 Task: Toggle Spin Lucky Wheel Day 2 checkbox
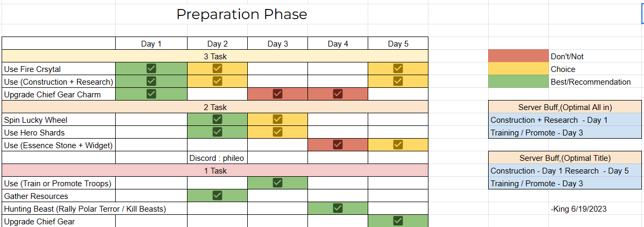[217, 119]
